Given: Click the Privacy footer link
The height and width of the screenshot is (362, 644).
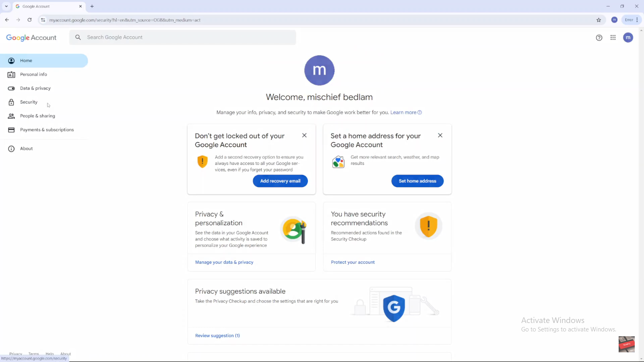Looking at the screenshot, I should tap(16, 354).
